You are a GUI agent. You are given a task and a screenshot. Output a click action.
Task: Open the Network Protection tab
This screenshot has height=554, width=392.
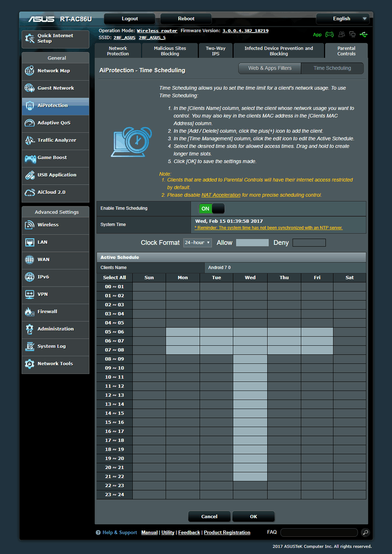point(118,51)
